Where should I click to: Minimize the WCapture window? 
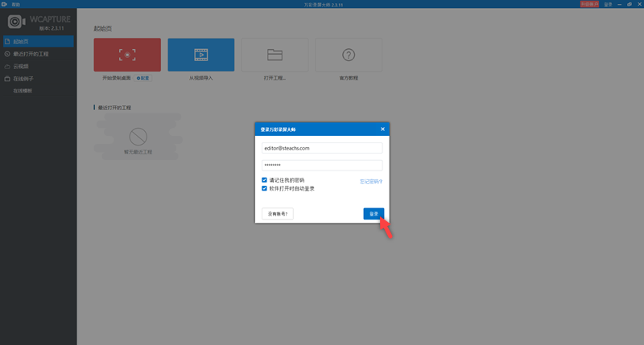coord(619,4)
